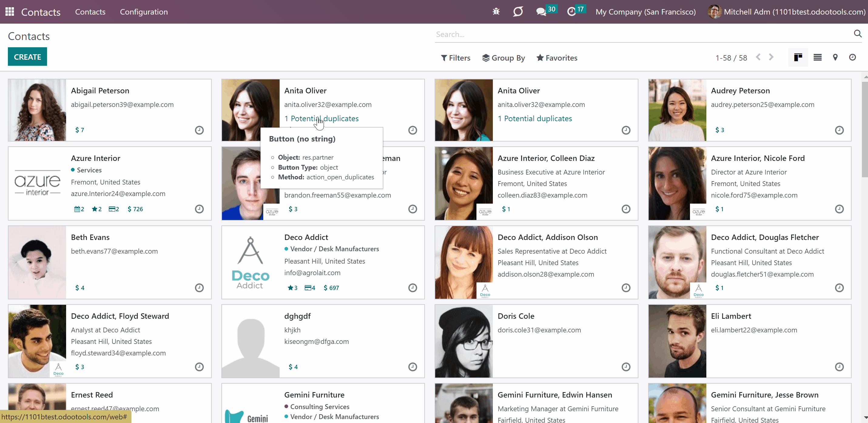868x423 pixels.
Task: Click Consulting Services tag on Gemini Furniture
Action: pyautogui.click(x=317, y=407)
